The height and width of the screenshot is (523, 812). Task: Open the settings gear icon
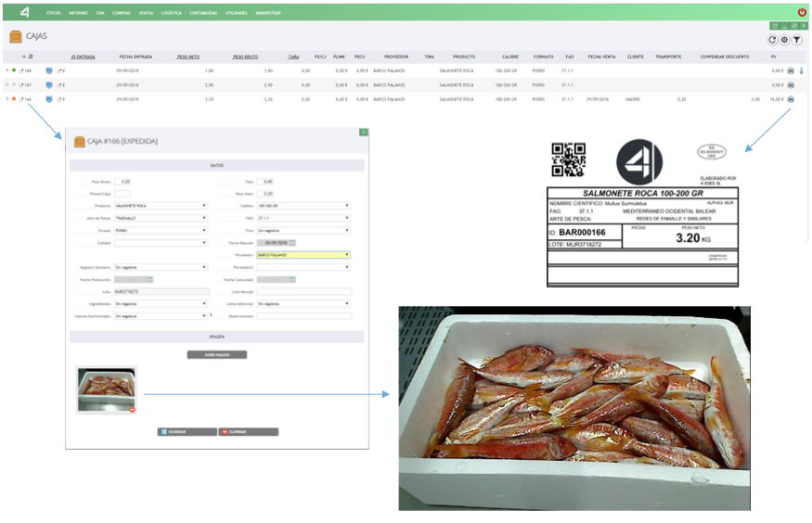point(784,40)
